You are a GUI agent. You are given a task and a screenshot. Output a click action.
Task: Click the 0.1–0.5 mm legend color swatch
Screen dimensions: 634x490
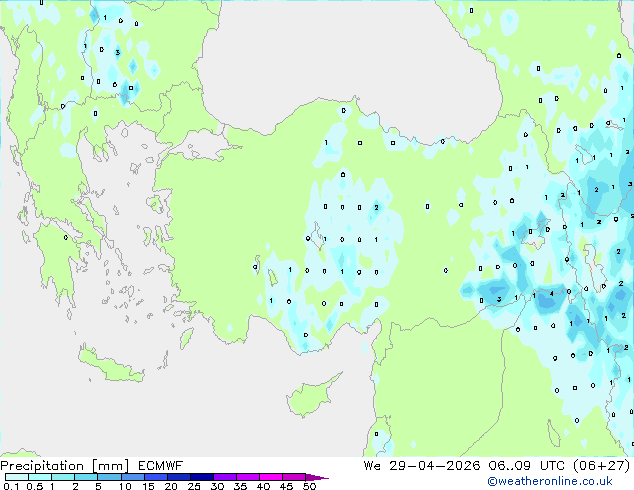(17, 477)
